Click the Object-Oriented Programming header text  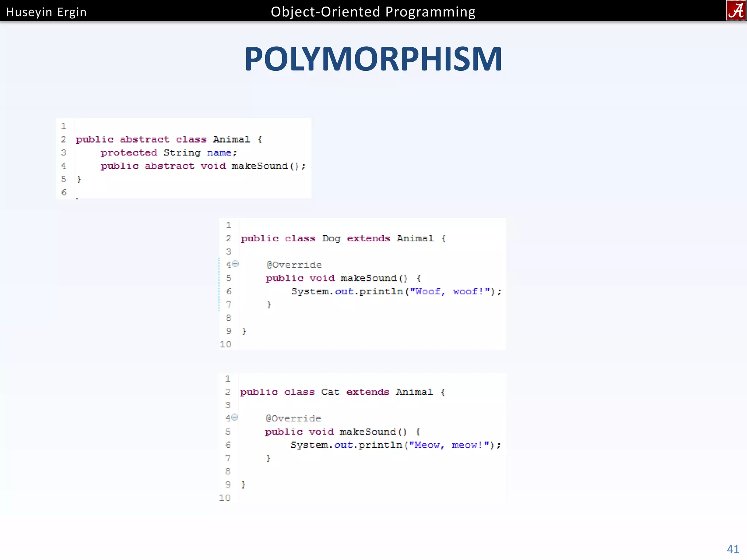tap(373, 12)
